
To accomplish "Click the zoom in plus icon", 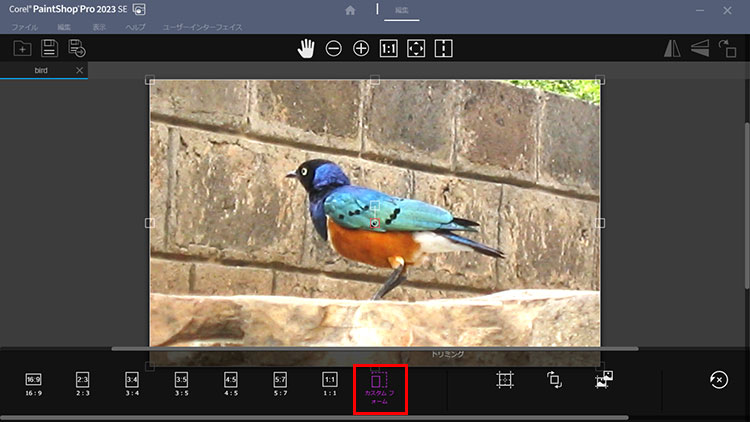I will (x=361, y=48).
